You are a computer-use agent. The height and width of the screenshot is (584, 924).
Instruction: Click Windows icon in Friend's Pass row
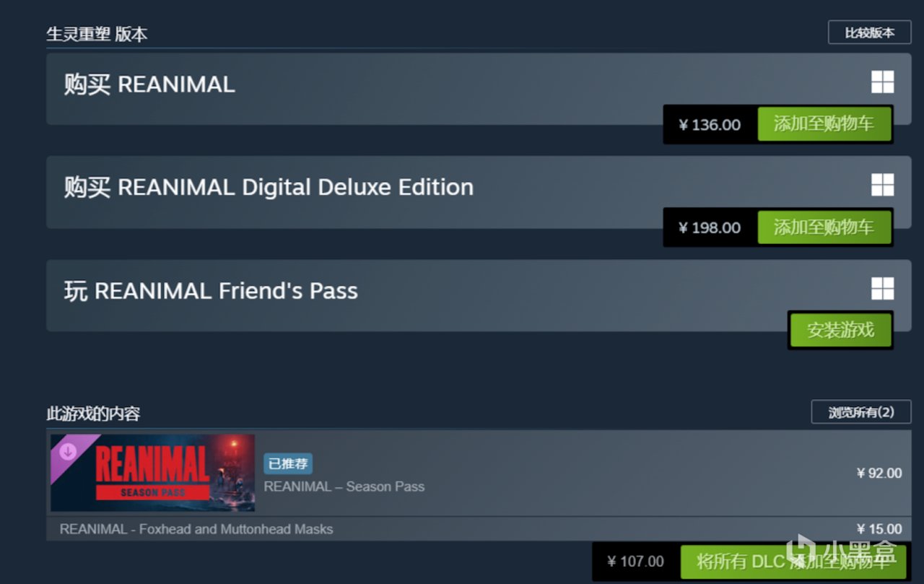(882, 289)
